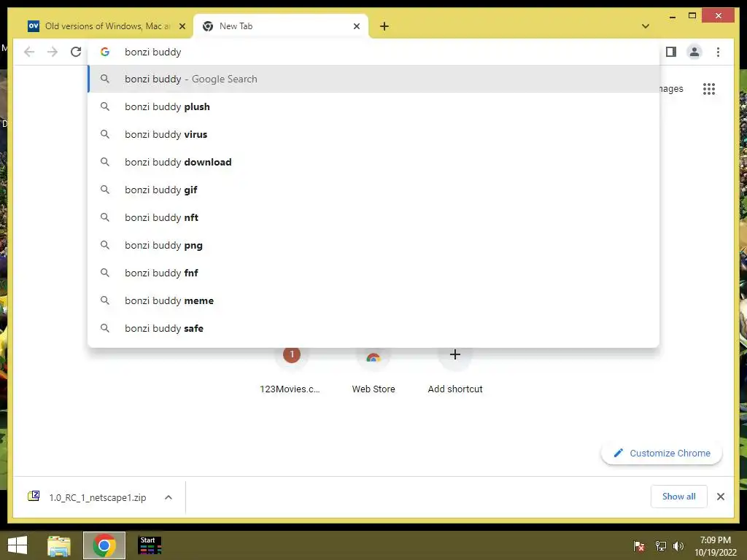Open the profile avatar button
Viewport: 747px width, 560px height.
[x=694, y=52]
